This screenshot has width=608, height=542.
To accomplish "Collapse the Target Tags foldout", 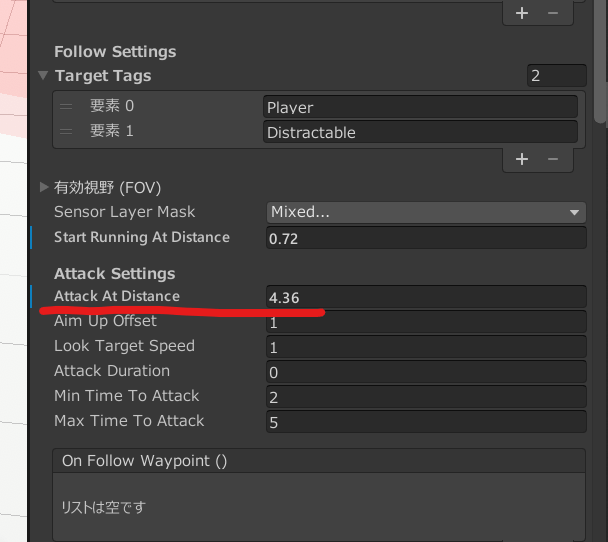I will click(43, 76).
